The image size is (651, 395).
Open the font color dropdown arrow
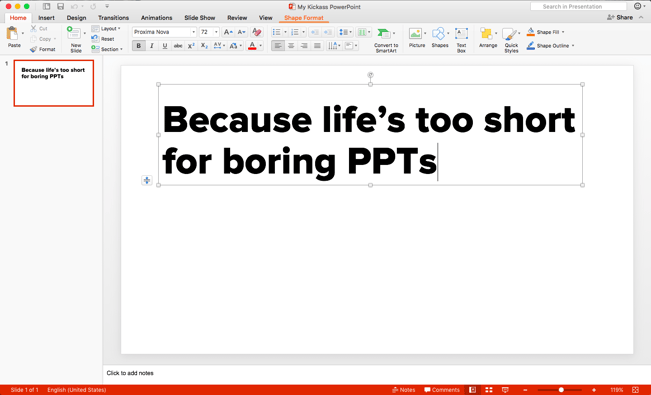click(261, 46)
